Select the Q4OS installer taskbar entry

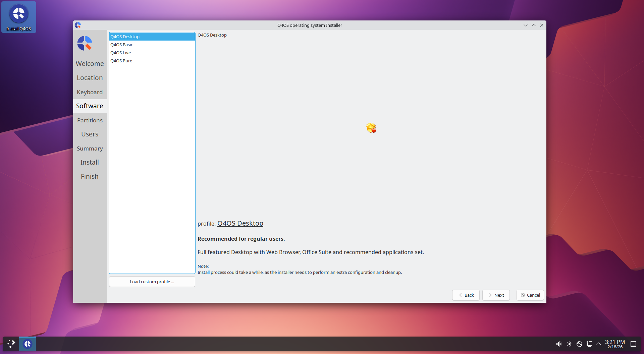tap(28, 344)
